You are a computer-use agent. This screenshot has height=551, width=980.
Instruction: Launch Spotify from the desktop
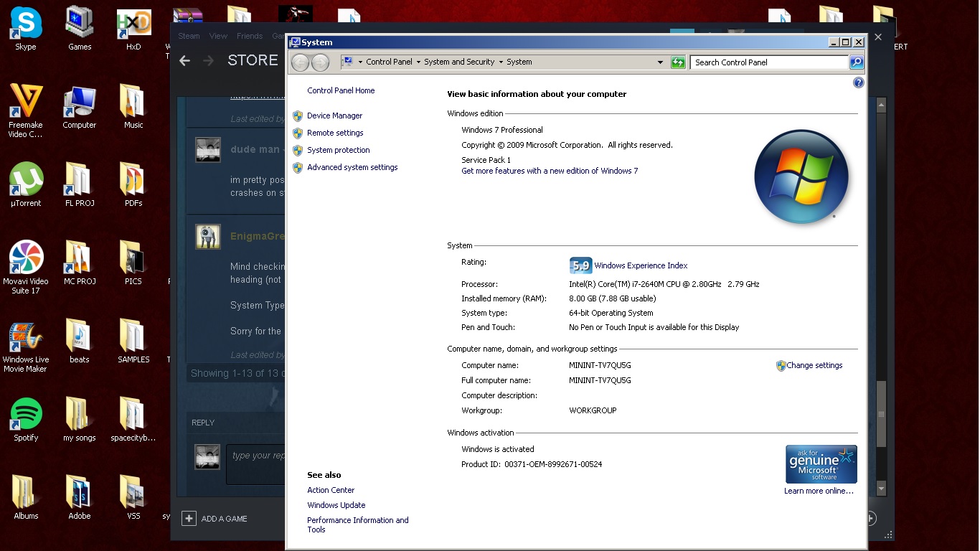(x=26, y=420)
